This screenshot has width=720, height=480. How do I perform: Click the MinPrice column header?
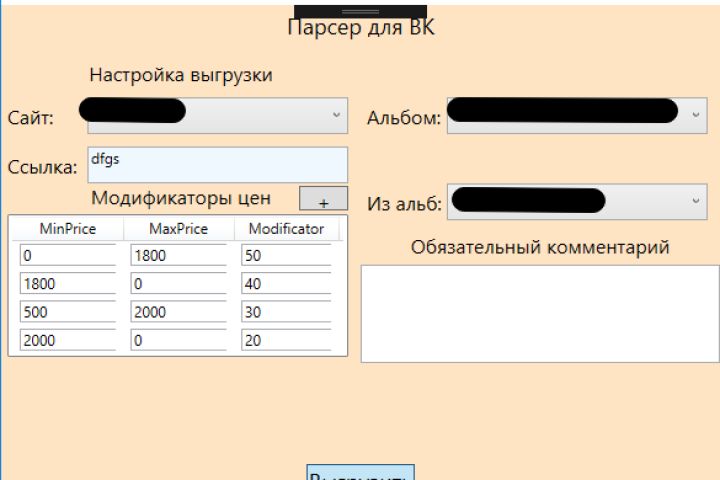click(68, 229)
